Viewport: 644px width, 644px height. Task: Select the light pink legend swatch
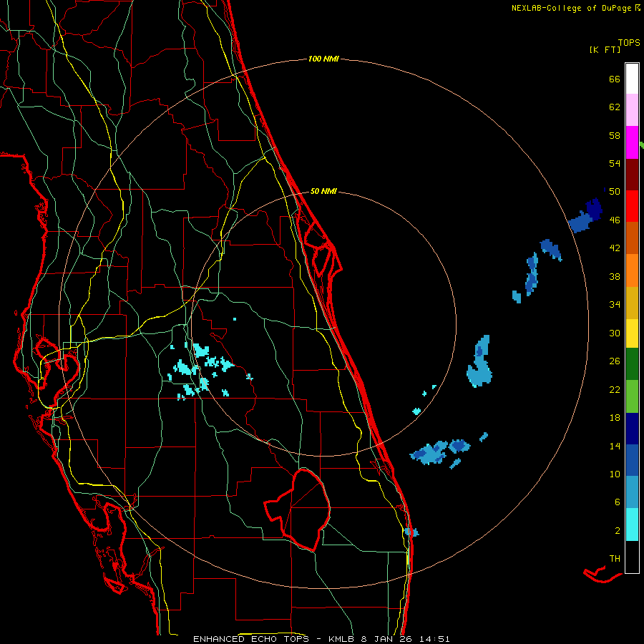coord(632,109)
